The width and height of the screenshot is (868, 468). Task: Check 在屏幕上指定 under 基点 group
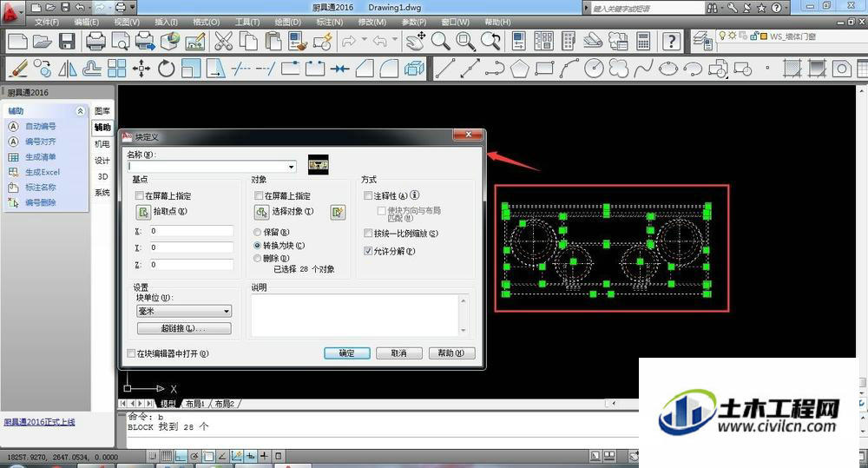[x=140, y=195]
